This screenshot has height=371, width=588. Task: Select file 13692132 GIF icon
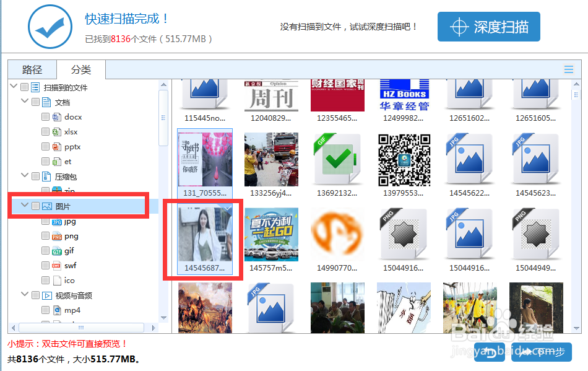pos(337,160)
